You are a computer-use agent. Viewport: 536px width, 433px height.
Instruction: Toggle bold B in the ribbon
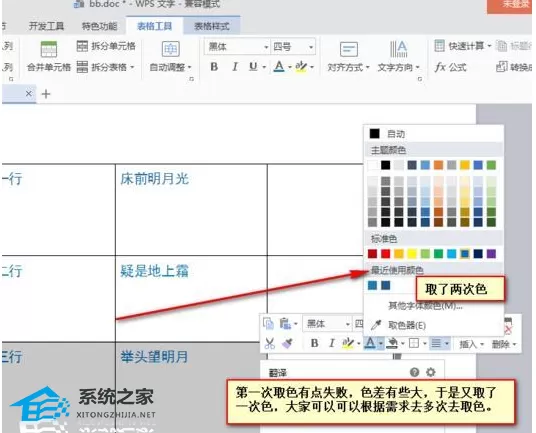214,67
